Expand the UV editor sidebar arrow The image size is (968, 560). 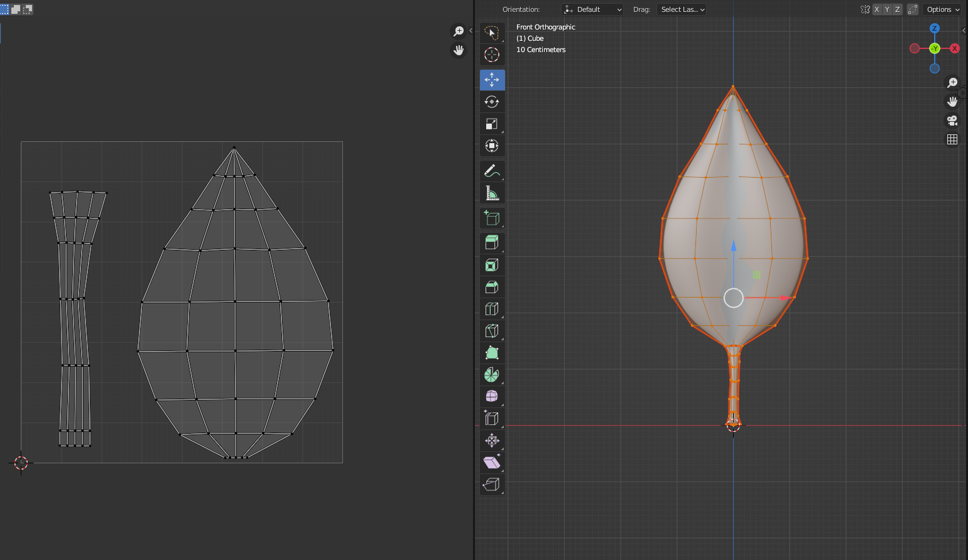click(470, 30)
